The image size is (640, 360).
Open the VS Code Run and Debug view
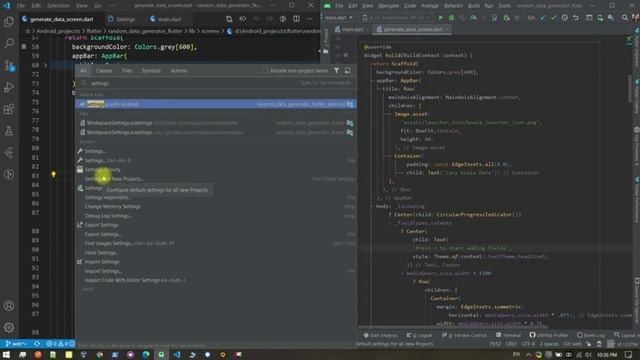tap(9, 87)
